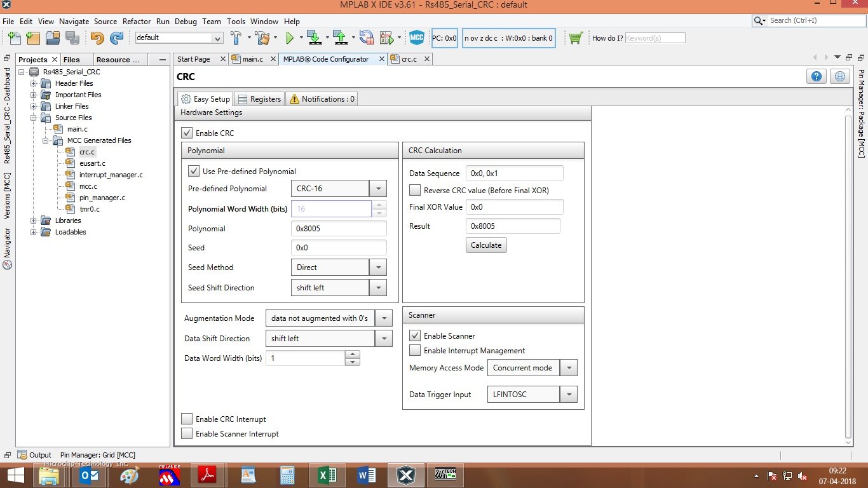Expand the Header Files tree node
This screenshot has width=868, height=488.
[34, 83]
